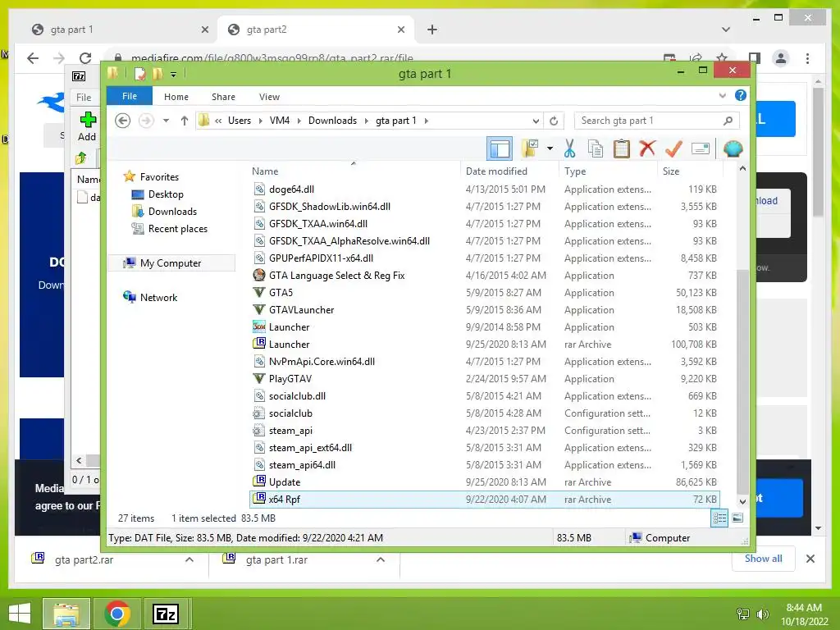Screen dimensions: 840x630
Task: Click the clipboard Paste icon in Explorer toolbar
Action: [x=622, y=148]
